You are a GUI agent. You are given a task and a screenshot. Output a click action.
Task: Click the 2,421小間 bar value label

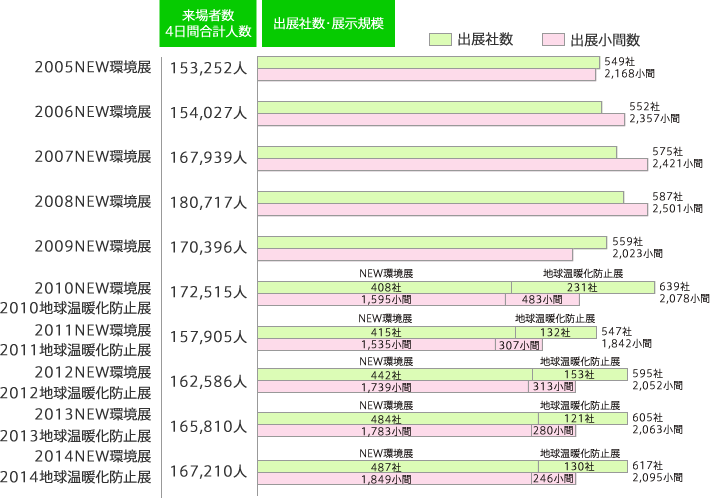677,163
